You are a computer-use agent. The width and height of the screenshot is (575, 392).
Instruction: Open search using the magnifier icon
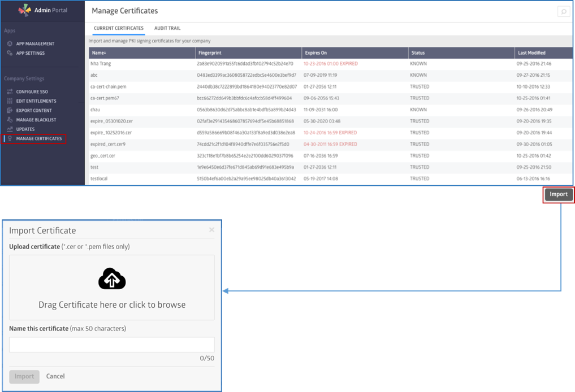(x=563, y=11)
